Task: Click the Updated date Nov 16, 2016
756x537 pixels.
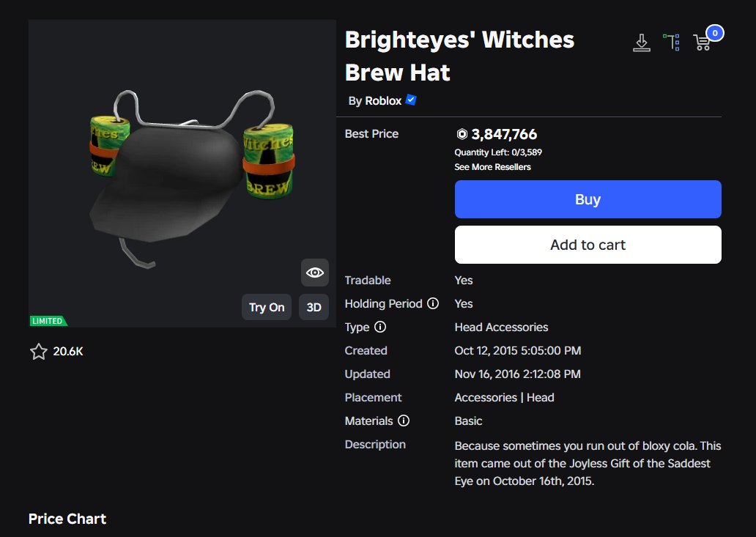Action: click(x=517, y=374)
